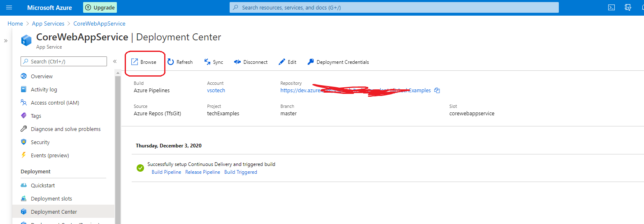The height and width of the screenshot is (224, 644).
Task: Click the 'Azure Repos (TfsGit)' source value
Action: (157, 113)
